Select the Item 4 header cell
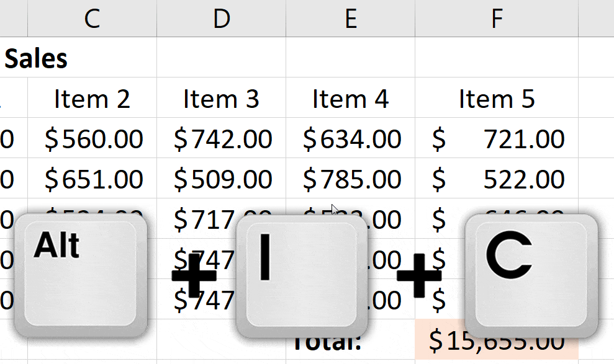 pyautogui.click(x=351, y=98)
